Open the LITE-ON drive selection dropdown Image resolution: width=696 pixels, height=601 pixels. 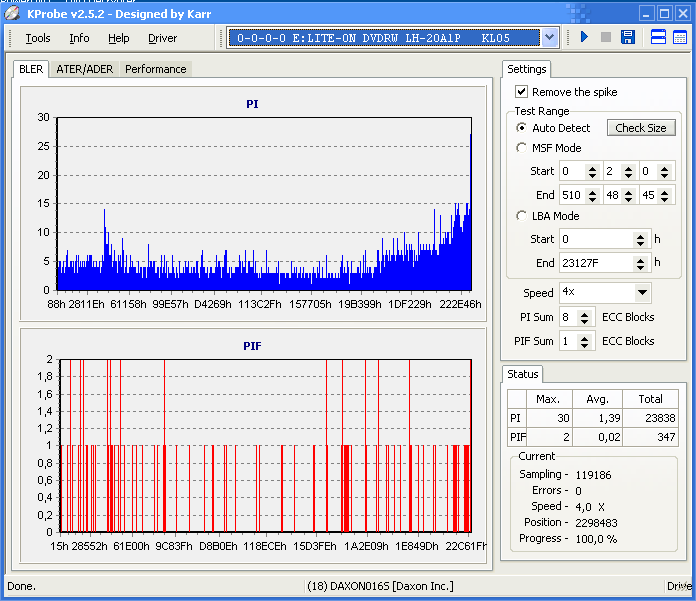[x=549, y=38]
